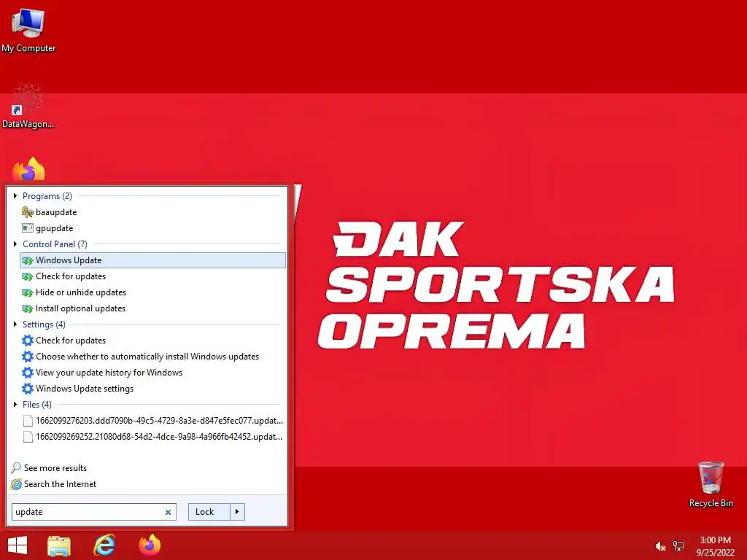
Task: Click the Windows Update result icon
Action: pos(28,260)
